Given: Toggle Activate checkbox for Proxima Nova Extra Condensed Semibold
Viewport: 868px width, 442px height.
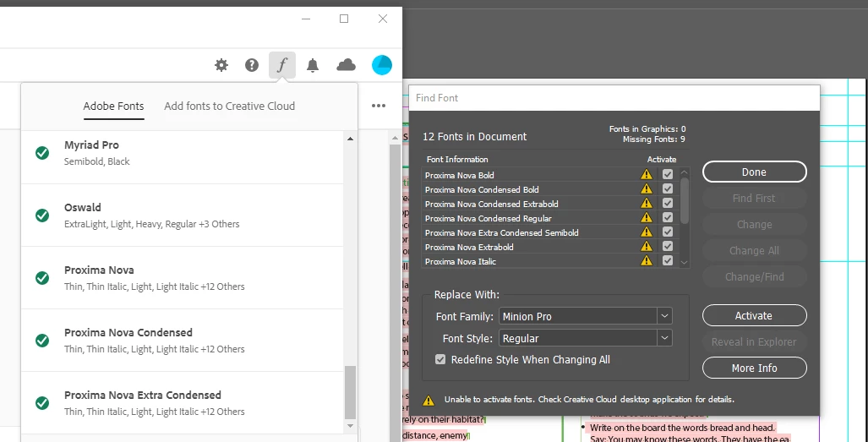Looking at the screenshot, I should coord(668,232).
